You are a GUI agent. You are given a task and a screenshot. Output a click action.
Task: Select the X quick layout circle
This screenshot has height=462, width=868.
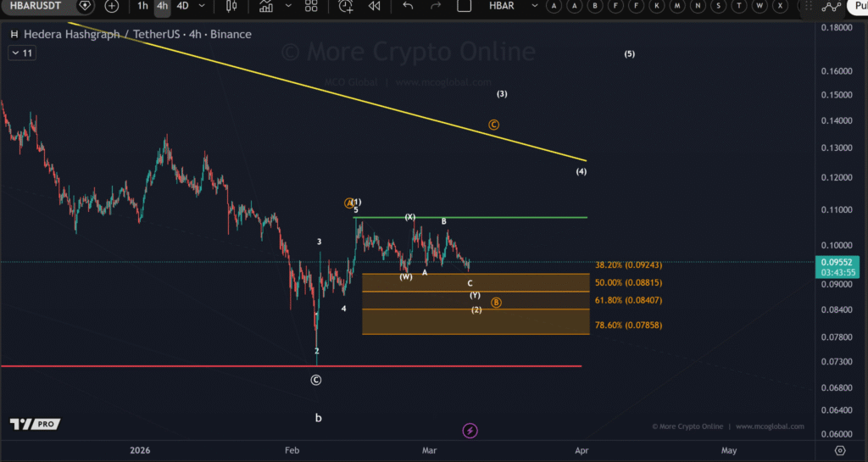pyautogui.click(x=780, y=6)
